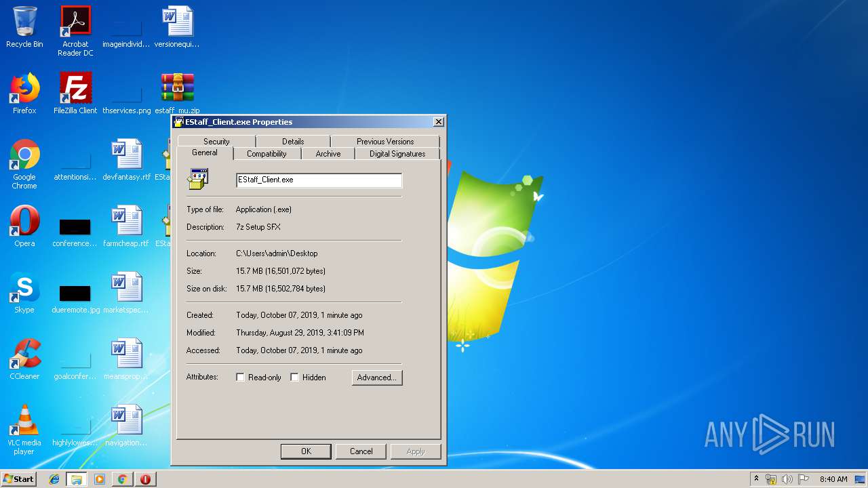
Task: Click location text C:\Users\admin\Desktop
Action: pyautogui.click(x=277, y=253)
